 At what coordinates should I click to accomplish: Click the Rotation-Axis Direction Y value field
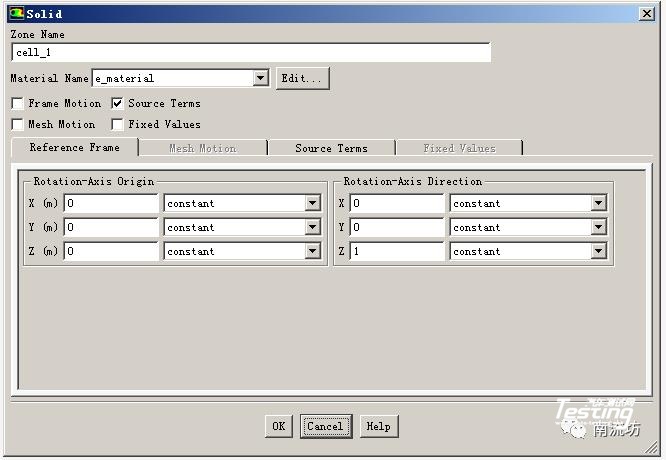[397, 227]
